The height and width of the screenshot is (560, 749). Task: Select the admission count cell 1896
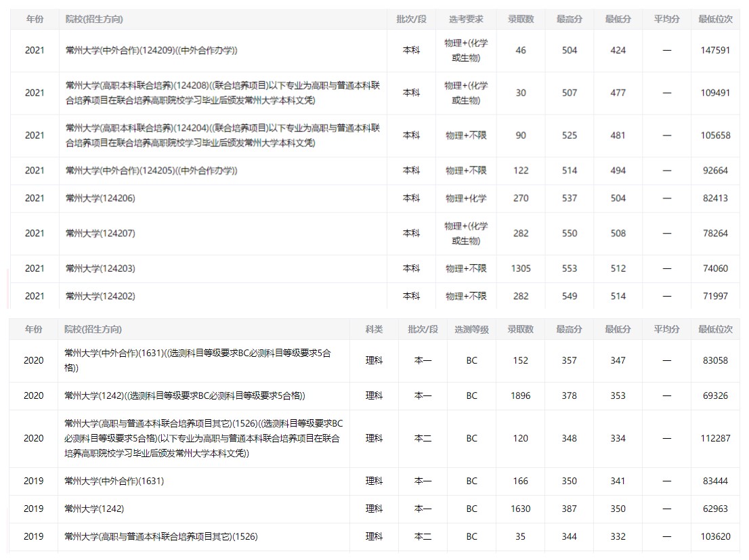click(520, 396)
